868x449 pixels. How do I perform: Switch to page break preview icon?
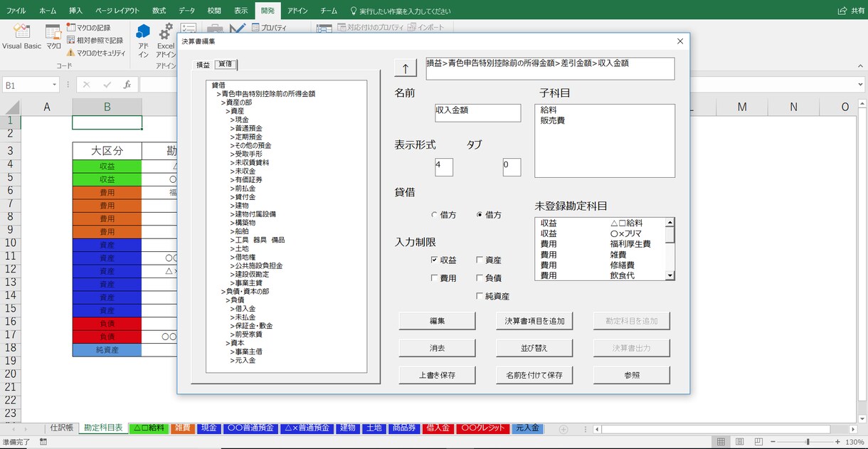(x=758, y=442)
